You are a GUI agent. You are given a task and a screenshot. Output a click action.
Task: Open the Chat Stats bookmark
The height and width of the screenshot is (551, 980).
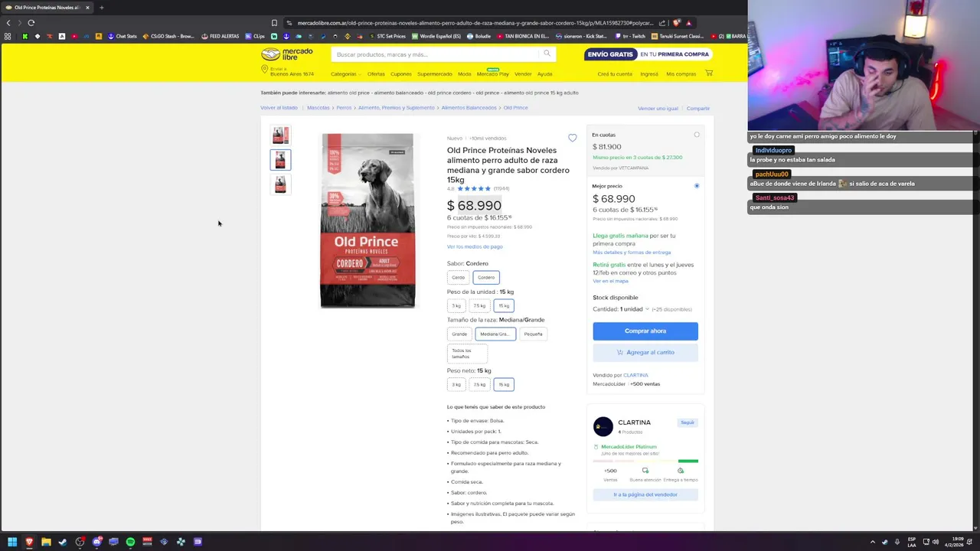point(122,36)
